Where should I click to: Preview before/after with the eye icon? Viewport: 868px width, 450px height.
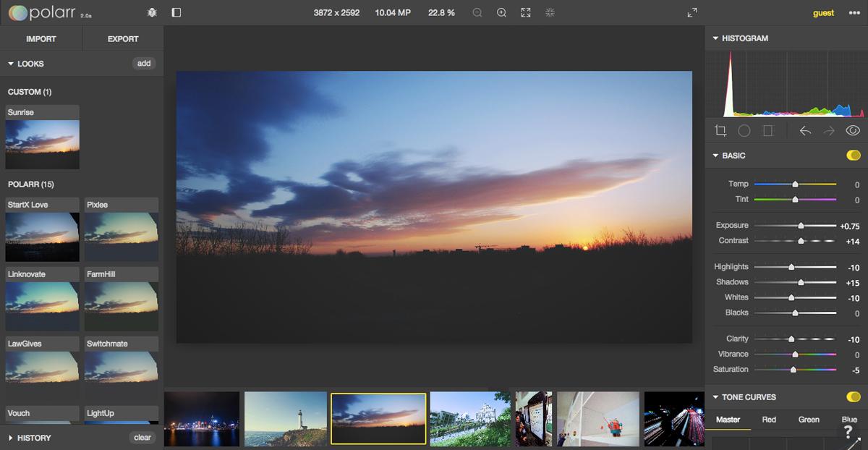(851, 131)
